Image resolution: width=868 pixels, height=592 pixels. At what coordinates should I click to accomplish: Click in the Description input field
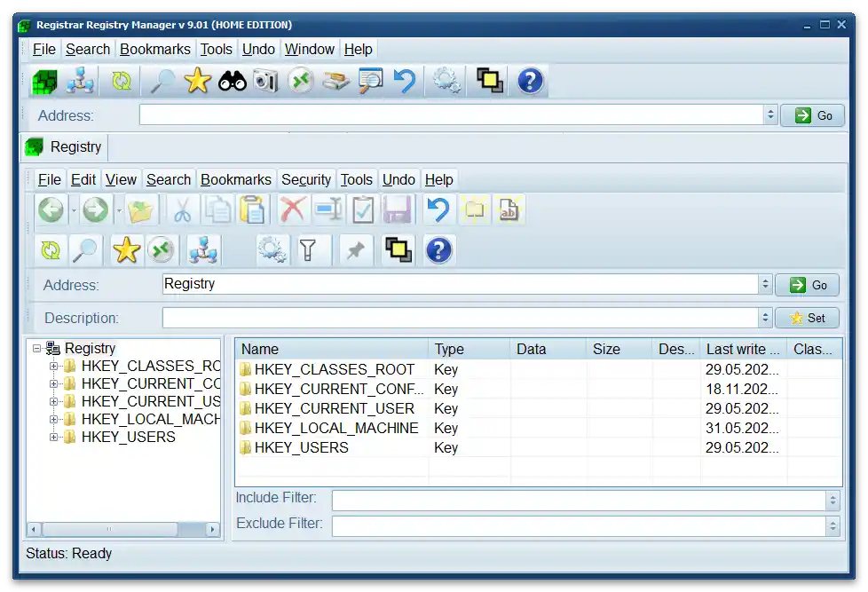pyautogui.click(x=460, y=318)
